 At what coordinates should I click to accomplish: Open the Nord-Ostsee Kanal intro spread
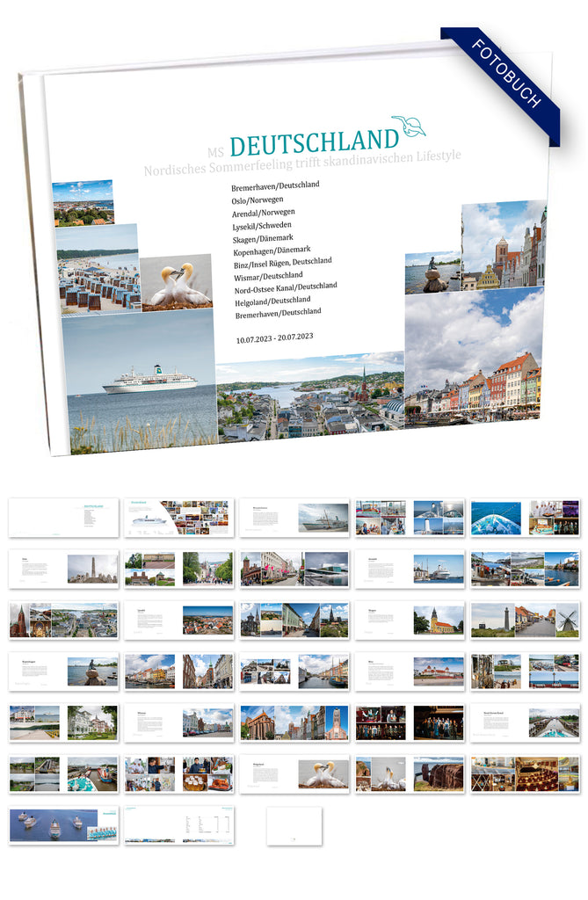(526, 722)
